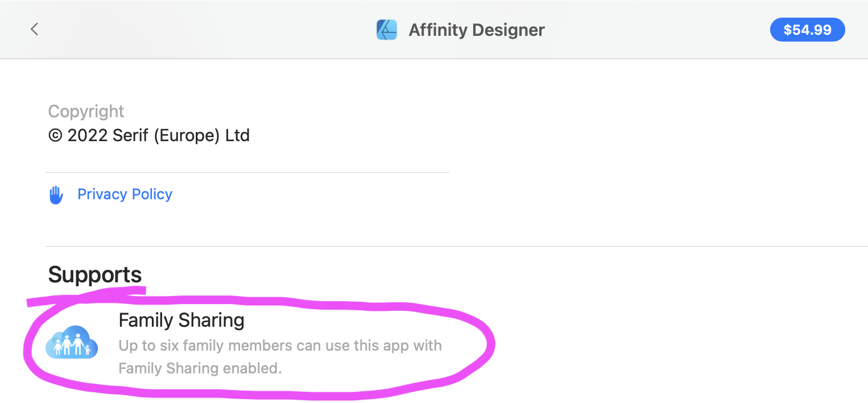
Task: Click the Affinity Designer title text
Action: coord(476,30)
